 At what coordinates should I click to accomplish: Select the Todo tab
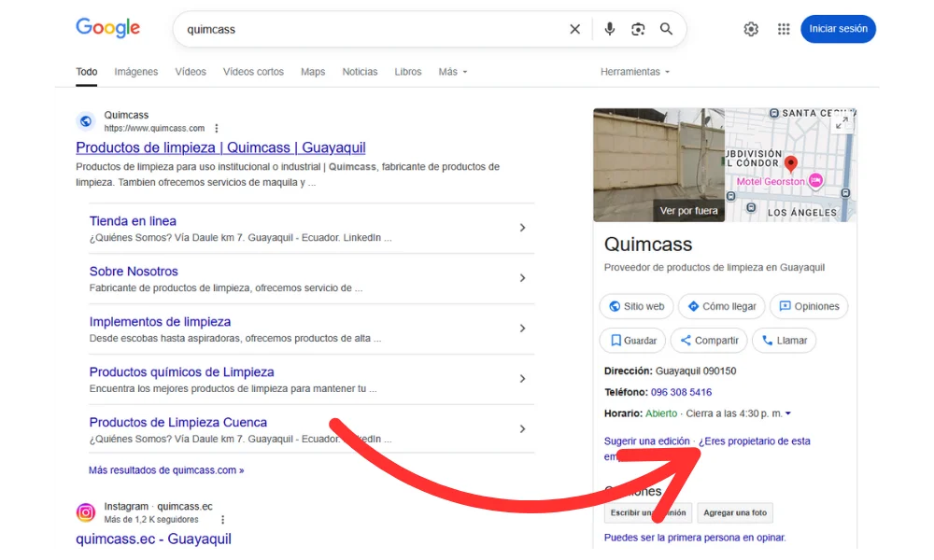(86, 72)
